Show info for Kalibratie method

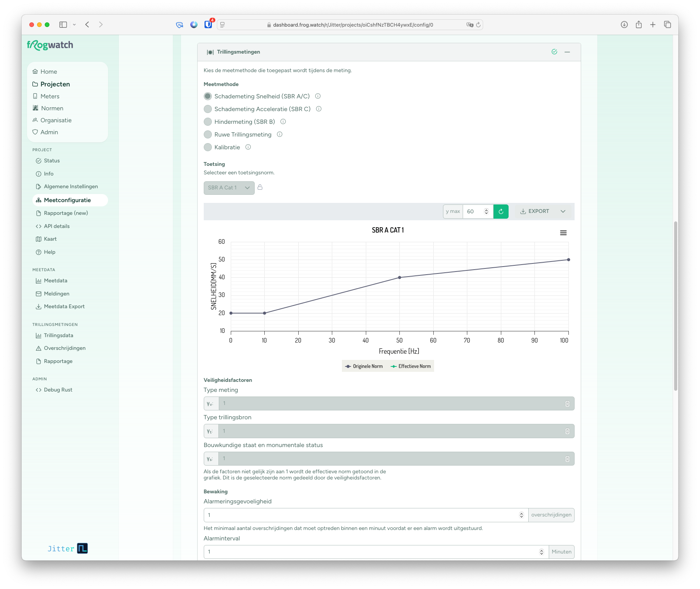click(x=248, y=147)
